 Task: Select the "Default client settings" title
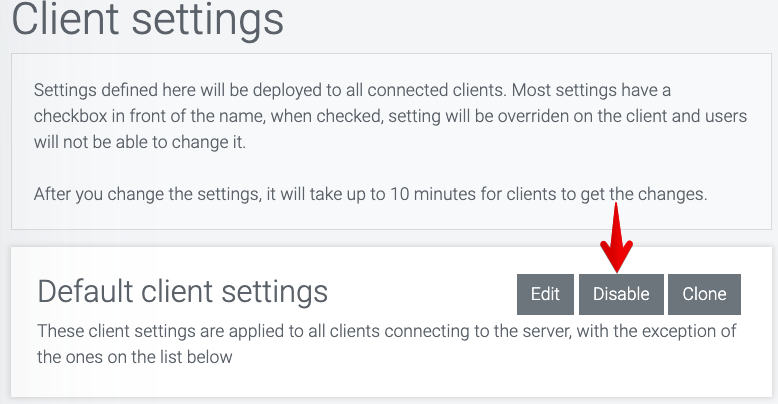pos(182,291)
